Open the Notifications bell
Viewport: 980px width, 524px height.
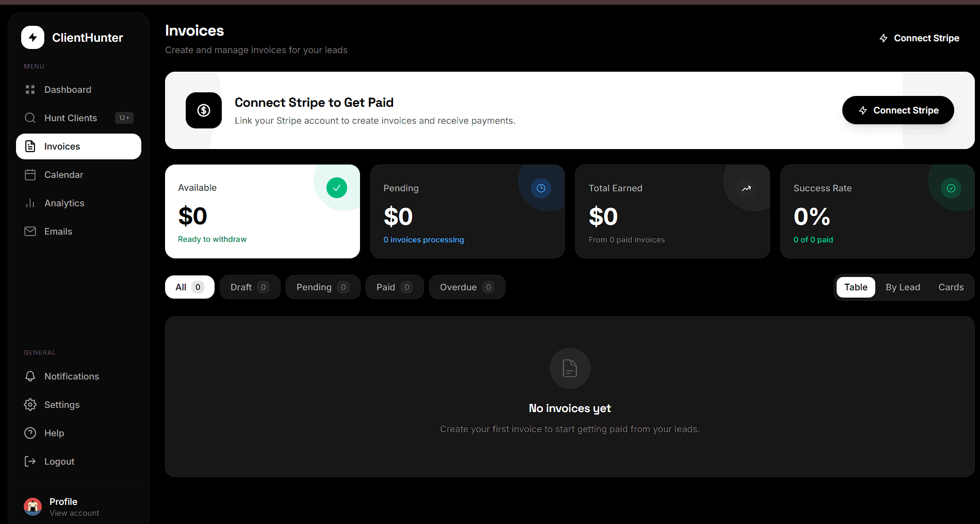tap(72, 376)
